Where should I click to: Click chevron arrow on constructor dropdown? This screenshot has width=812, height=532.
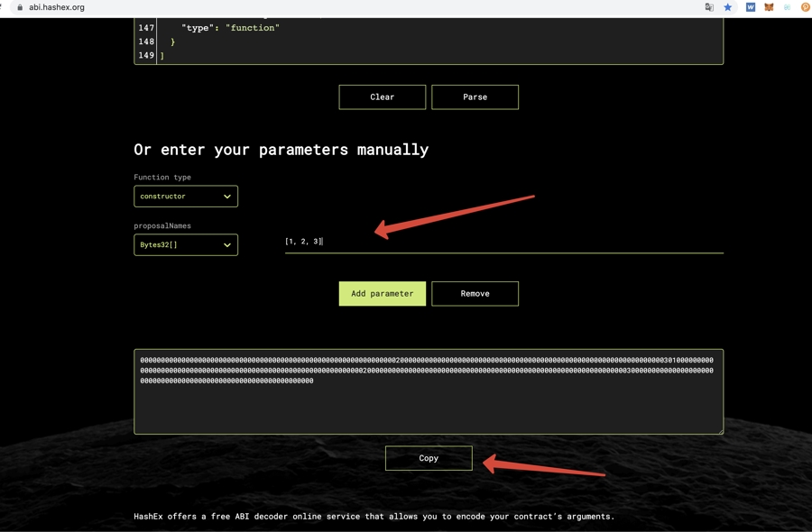click(x=227, y=197)
